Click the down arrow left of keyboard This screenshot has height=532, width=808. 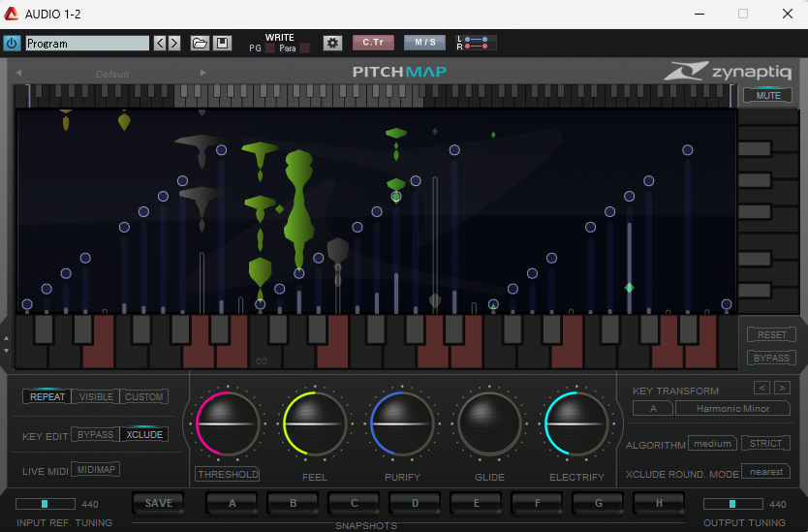[6, 351]
